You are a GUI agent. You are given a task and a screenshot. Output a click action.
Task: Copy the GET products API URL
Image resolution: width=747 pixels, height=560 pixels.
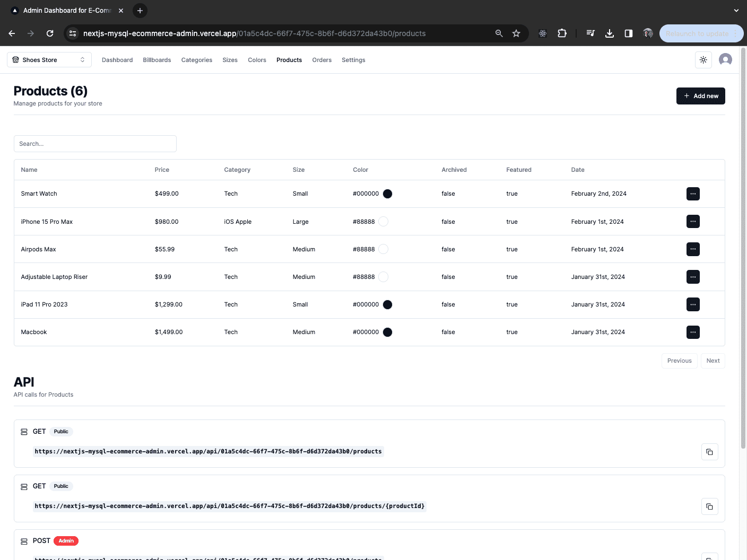[710, 452]
